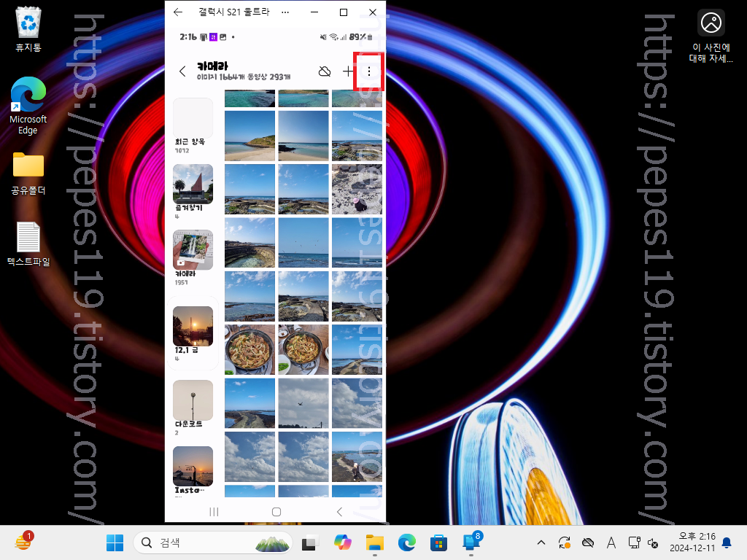The image size is (747, 560).
Task: Open the left noodle dish photo
Action: click(x=249, y=350)
